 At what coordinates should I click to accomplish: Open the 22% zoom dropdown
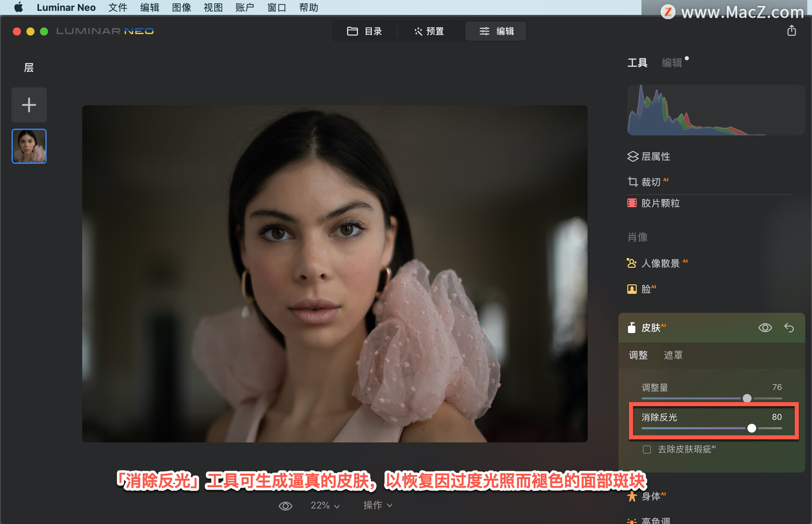[x=325, y=505]
